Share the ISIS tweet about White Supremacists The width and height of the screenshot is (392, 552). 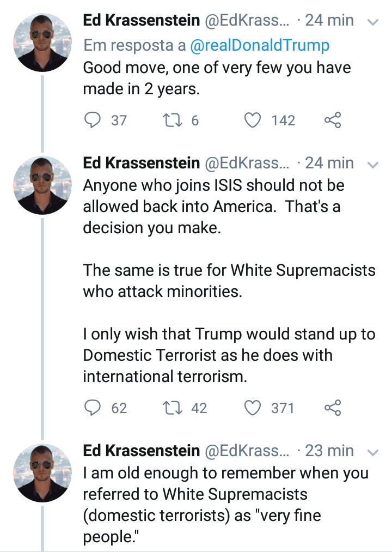[x=333, y=408]
